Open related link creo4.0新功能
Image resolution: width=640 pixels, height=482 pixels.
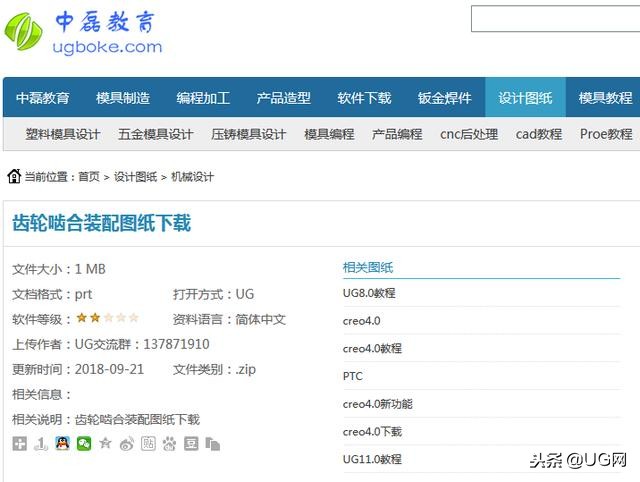(x=378, y=404)
